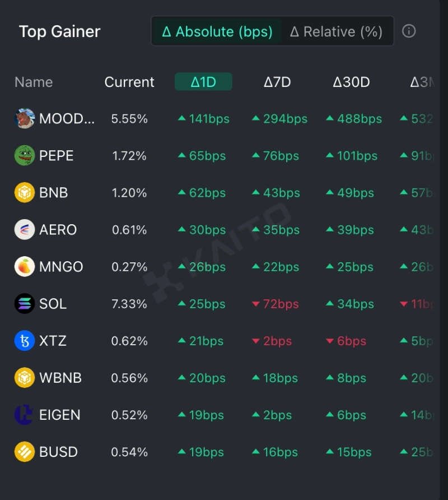Switch to Δ Absolute (bps) view

217,31
